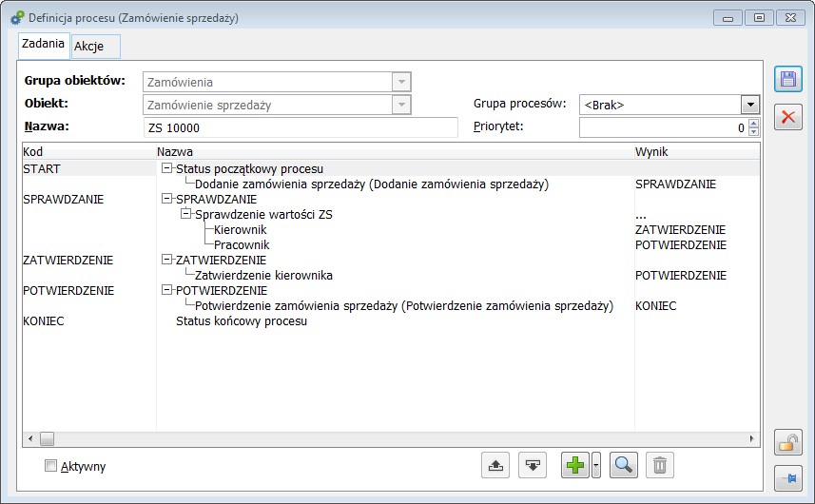Click the horizontal scrollbar right arrow
815x504 pixels.
tap(752, 439)
